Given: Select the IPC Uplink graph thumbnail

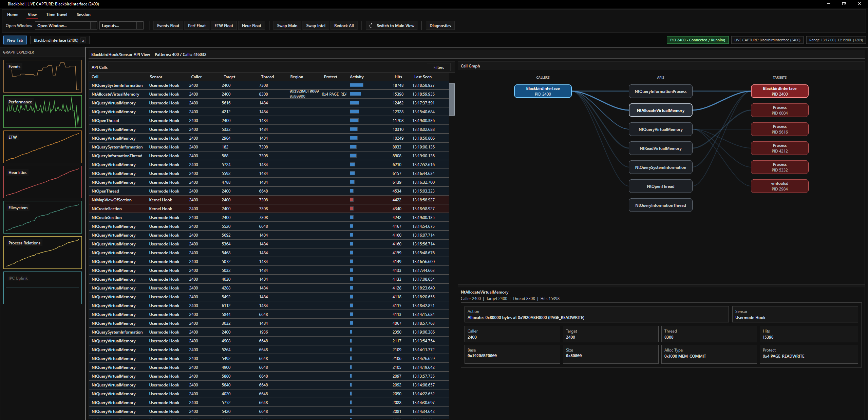Looking at the screenshot, I should click(x=42, y=288).
